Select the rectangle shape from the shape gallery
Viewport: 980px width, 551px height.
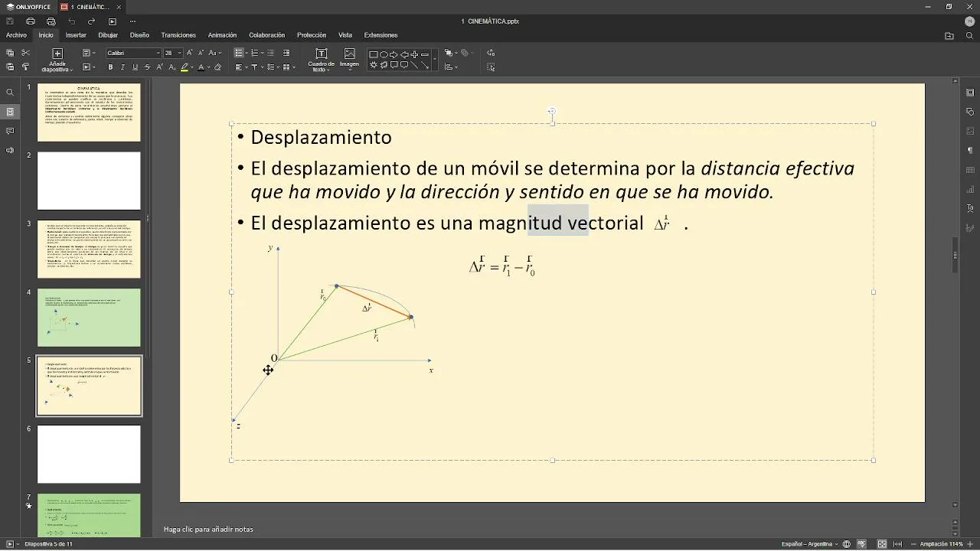click(374, 54)
